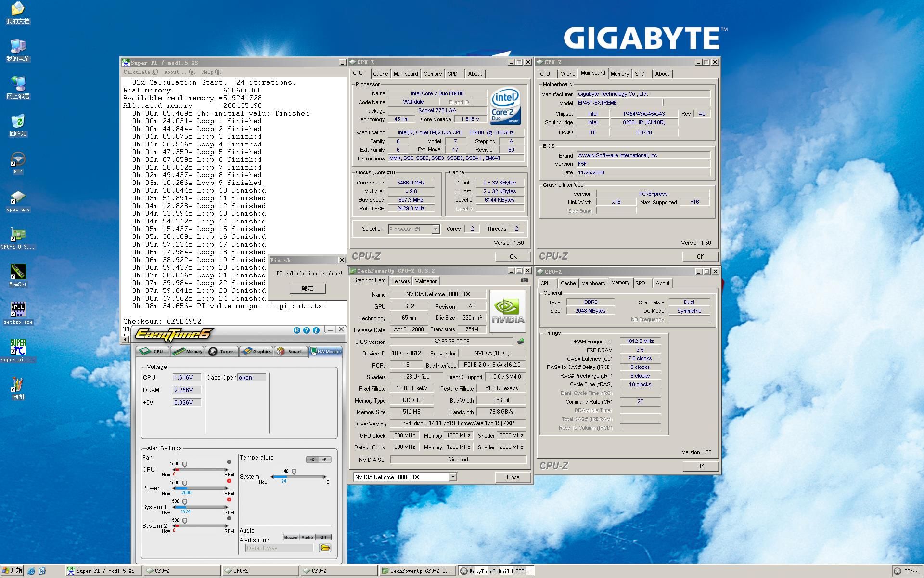This screenshot has width=924, height=578.
Task: Click OK in the CPU-Z Mainboard window
Action: (700, 257)
